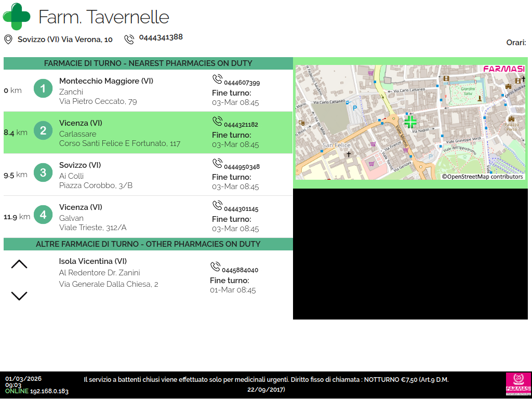Image resolution: width=532 pixels, height=399 pixels.
Task: Click the Altre Farmacie di Turno header
Action: pyautogui.click(x=148, y=244)
